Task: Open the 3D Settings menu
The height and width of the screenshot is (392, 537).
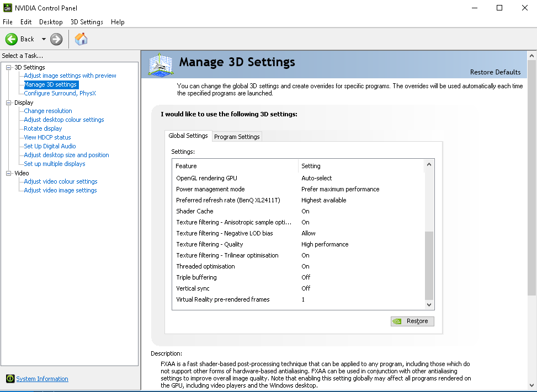Action: pos(87,22)
